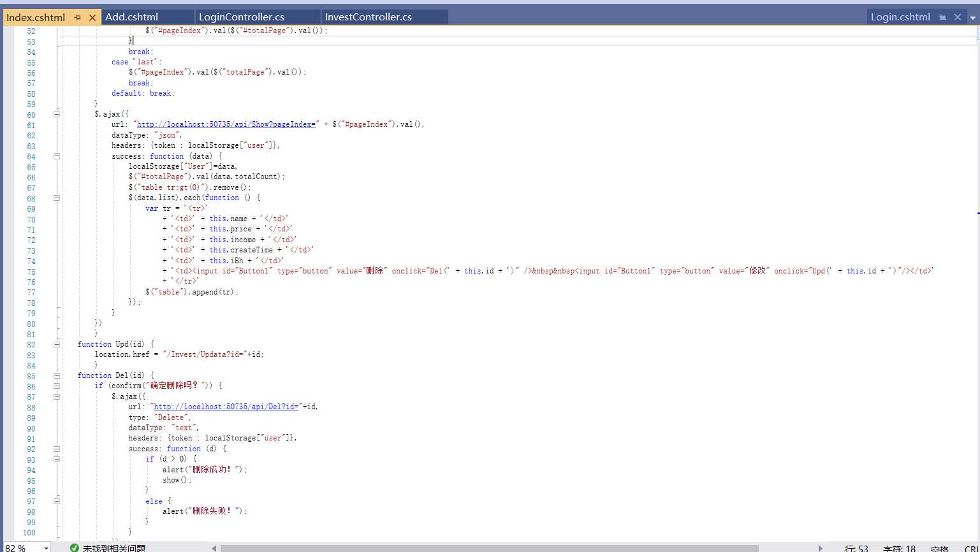Collapse the $.ajax block at line 87
Image resolution: width=980 pixels, height=552 pixels.
pos(57,396)
